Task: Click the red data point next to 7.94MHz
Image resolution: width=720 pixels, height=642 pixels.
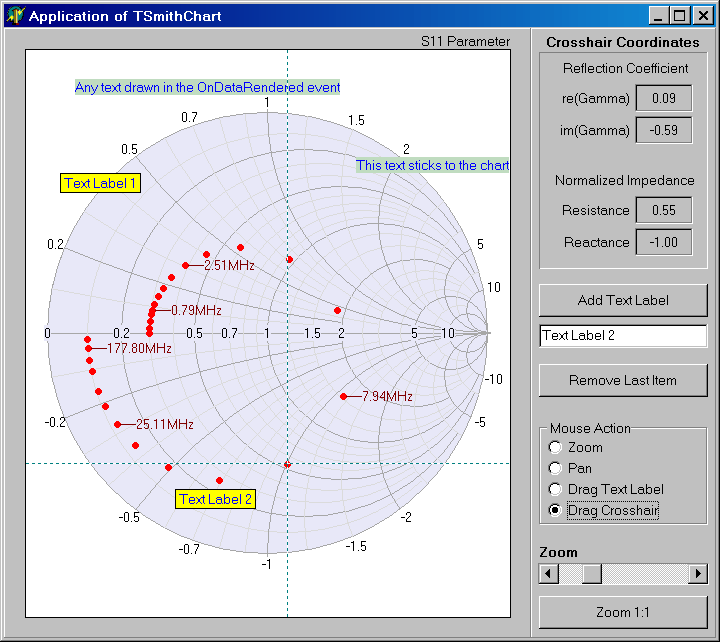Action: (343, 396)
